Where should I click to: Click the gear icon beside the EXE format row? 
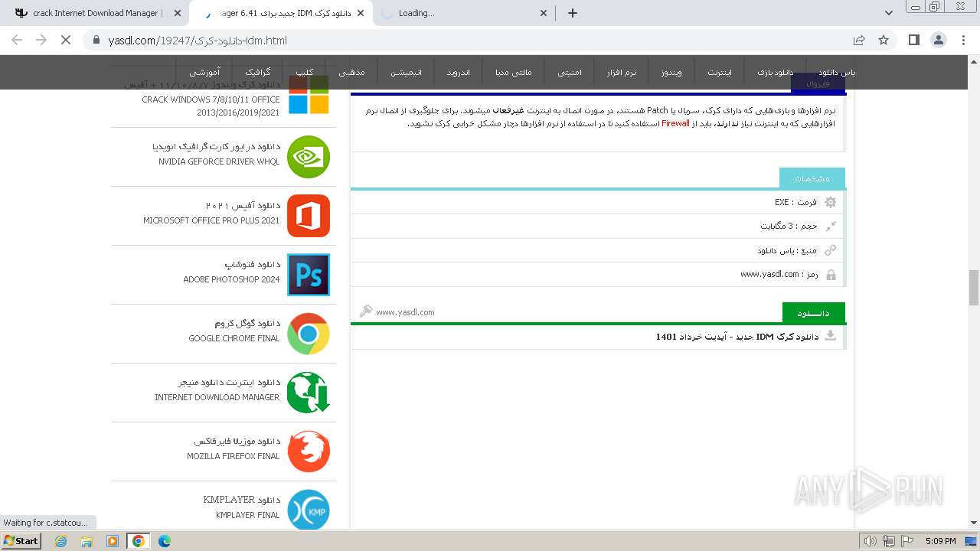coord(831,202)
